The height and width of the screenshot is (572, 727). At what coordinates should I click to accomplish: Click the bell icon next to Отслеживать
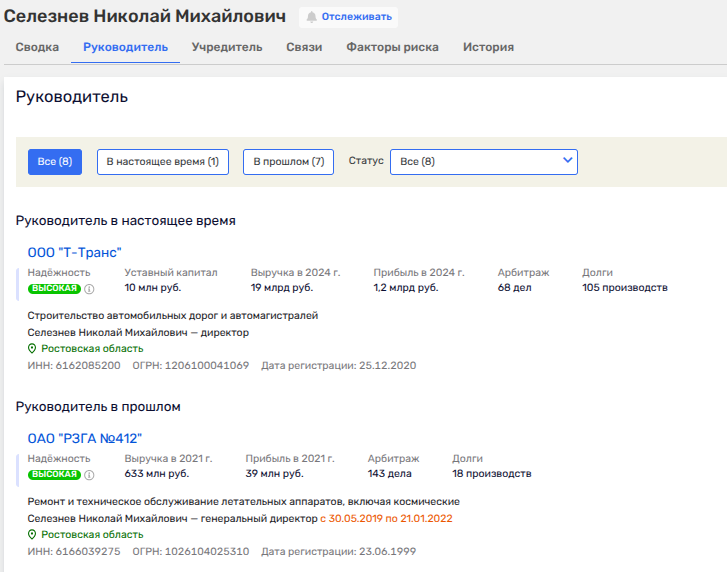[x=311, y=17]
